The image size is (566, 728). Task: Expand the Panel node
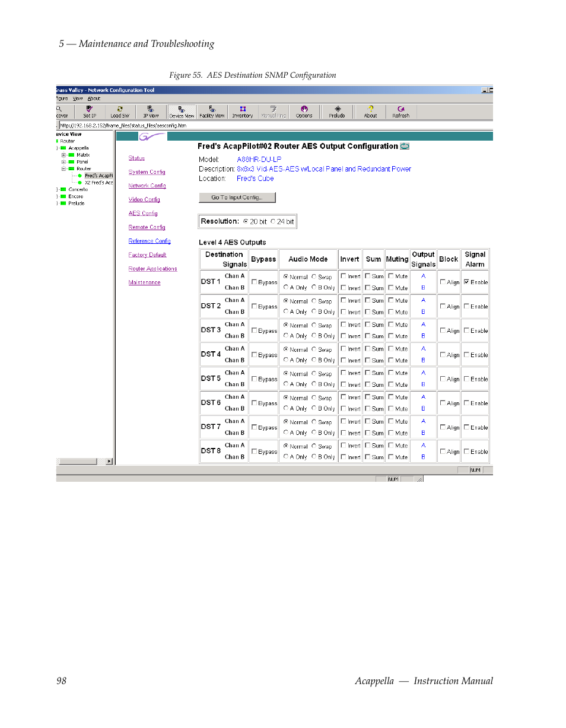(x=64, y=161)
